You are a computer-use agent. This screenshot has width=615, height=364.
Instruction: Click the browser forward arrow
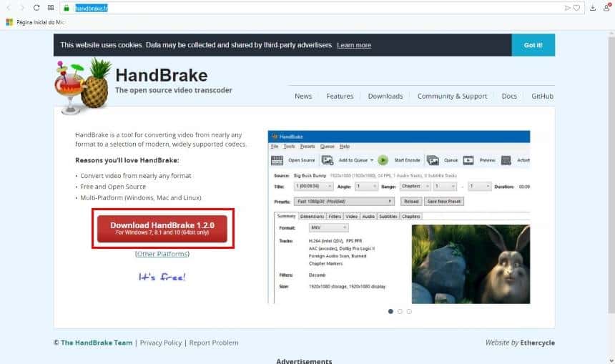click(x=22, y=8)
